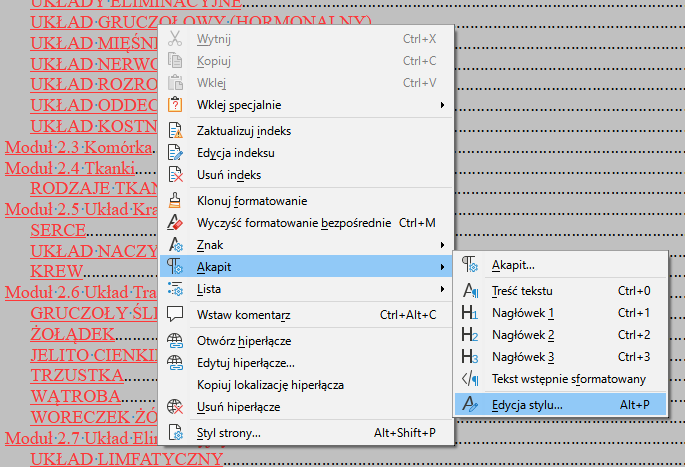Select Klonuj formatowanie menu entry

click(x=306, y=201)
